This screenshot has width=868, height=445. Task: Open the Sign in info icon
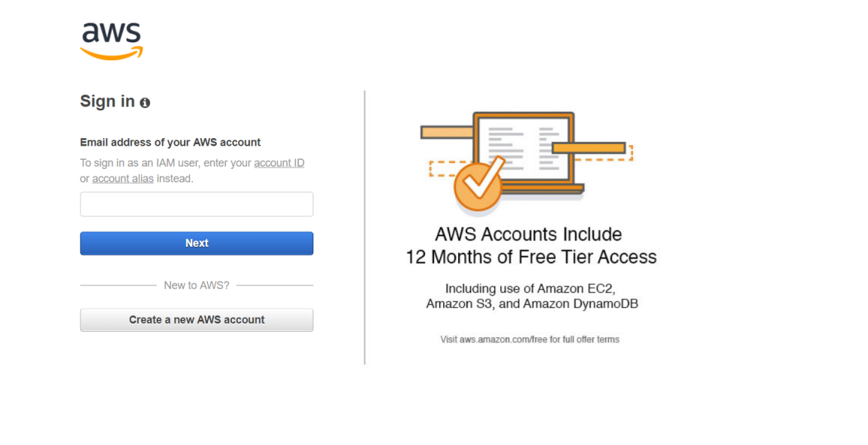[145, 103]
